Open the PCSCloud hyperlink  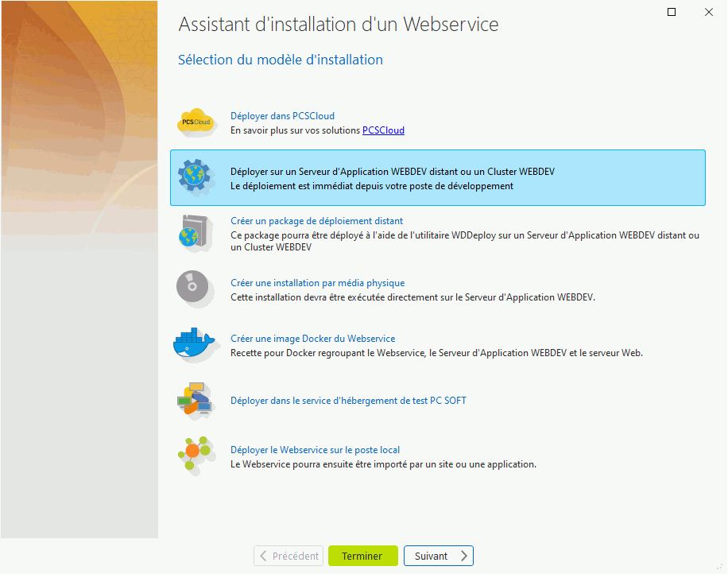click(383, 130)
